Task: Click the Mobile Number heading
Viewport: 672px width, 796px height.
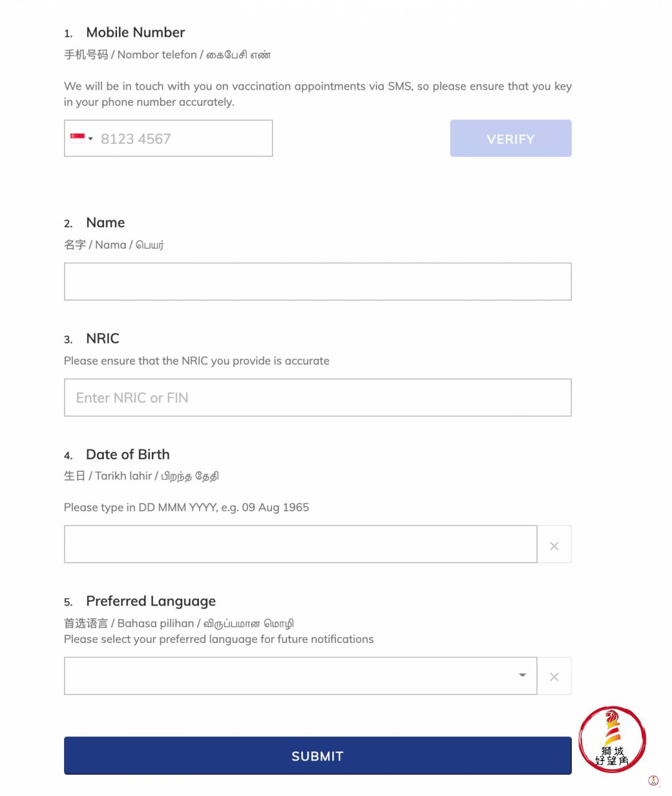Action: click(135, 32)
